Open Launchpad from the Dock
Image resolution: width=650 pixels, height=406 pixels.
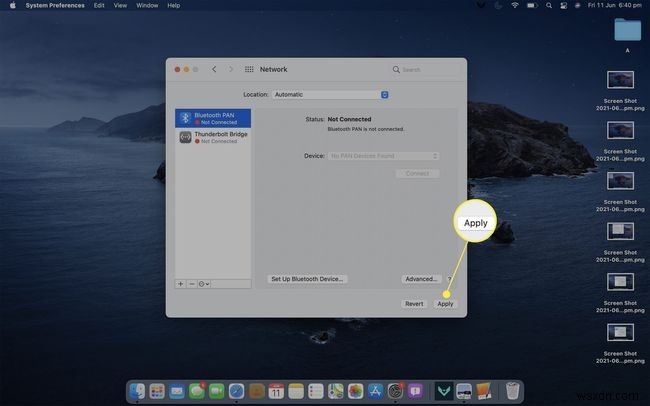[157, 391]
